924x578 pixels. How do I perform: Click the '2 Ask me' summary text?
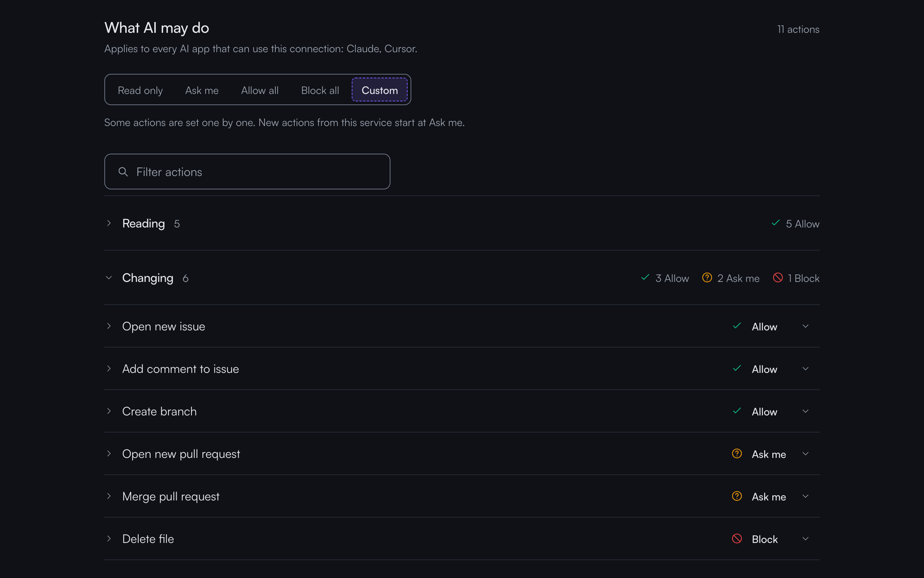[739, 278]
